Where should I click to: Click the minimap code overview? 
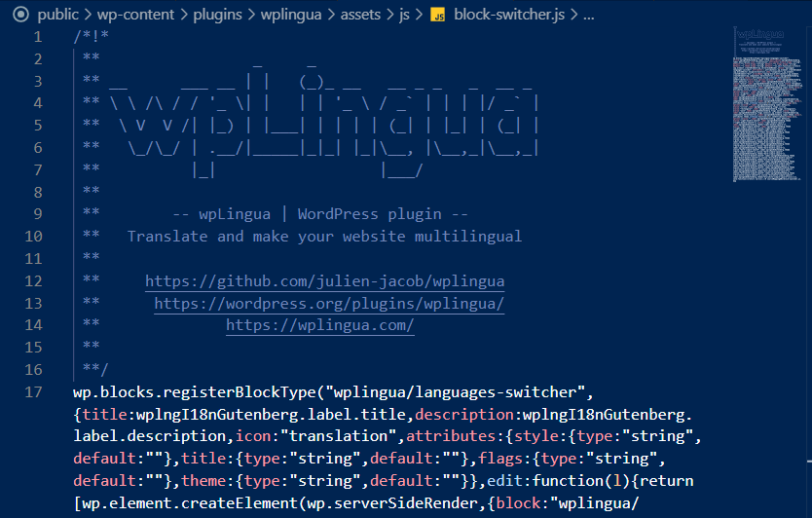pos(767,104)
